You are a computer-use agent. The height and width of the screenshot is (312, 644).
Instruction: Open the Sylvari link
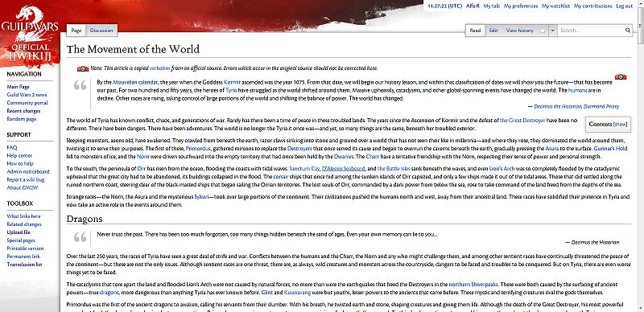click(x=201, y=197)
